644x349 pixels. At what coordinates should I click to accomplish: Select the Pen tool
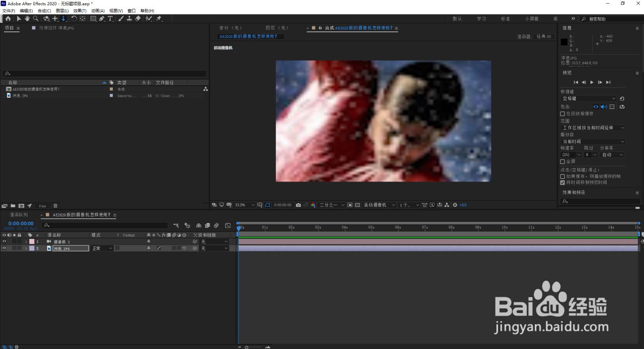coord(102,19)
